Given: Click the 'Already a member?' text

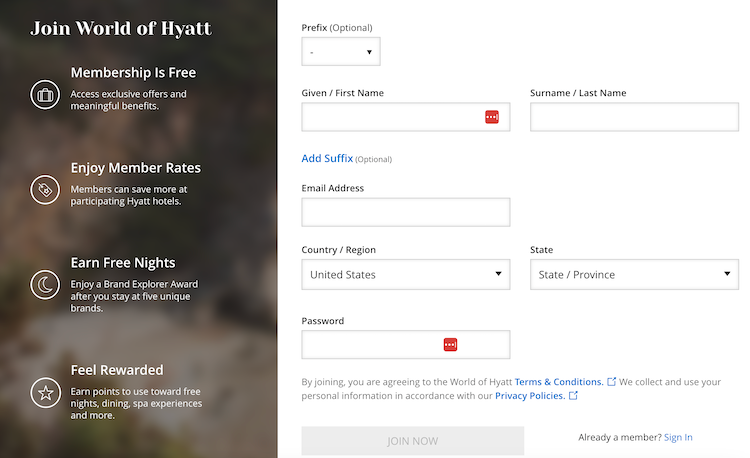Looking at the screenshot, I should point(620,437).
